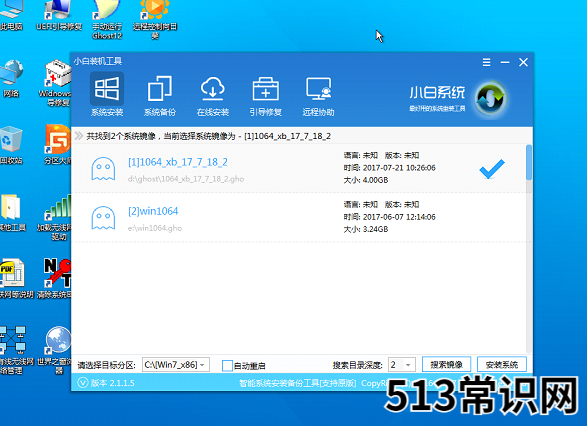The width and height of the screenshot is (587, 426).
Task: Enable the 自动重启 checkbox
Action: (227, 365)
